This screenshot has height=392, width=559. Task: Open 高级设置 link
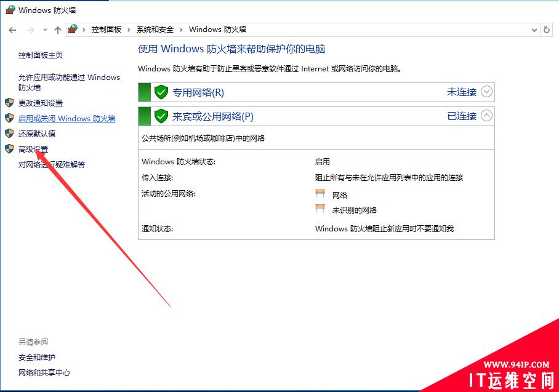(x=33, y=149)
